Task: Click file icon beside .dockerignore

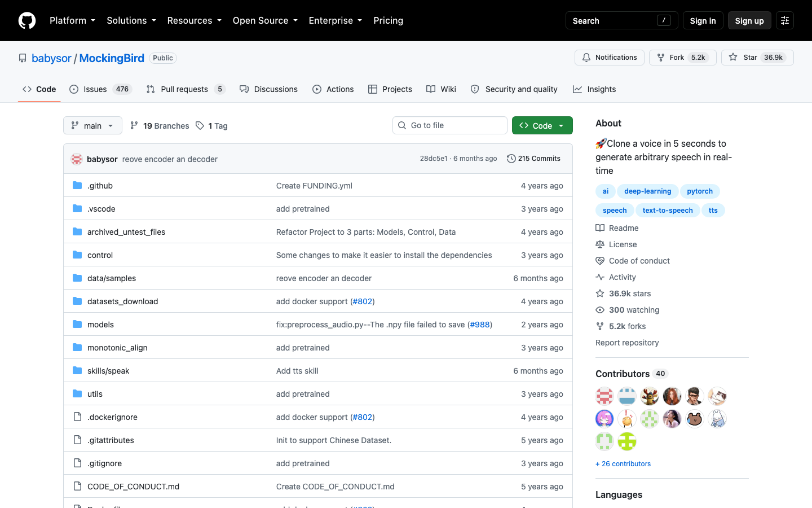Action: pos(77,417)
